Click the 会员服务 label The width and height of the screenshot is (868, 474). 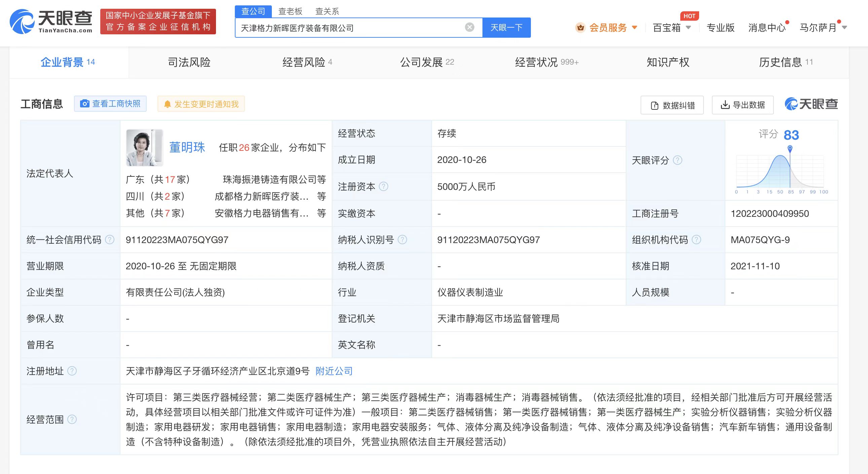[608, 28]
